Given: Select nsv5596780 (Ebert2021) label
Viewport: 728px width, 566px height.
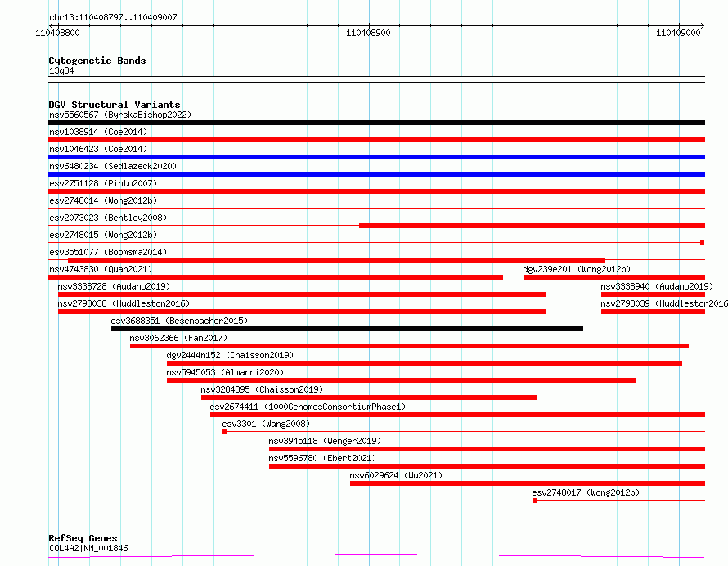Looking at the screenshot, I should click(322, 458).
